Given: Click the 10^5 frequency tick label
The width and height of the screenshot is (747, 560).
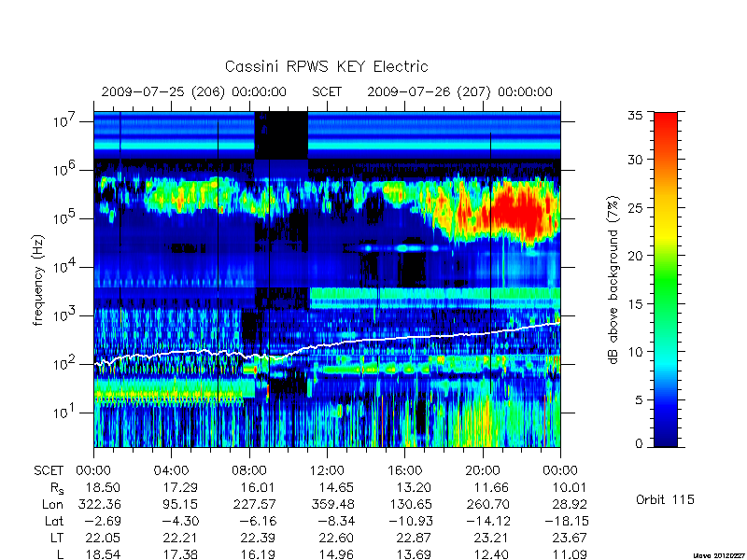Looking at the screenshot, I should (65, 217).
